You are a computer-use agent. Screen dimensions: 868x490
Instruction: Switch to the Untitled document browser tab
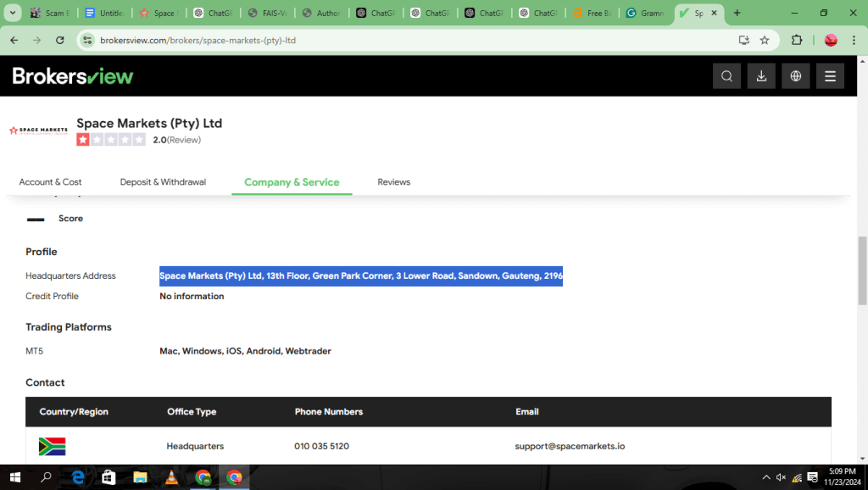(104, 13)
